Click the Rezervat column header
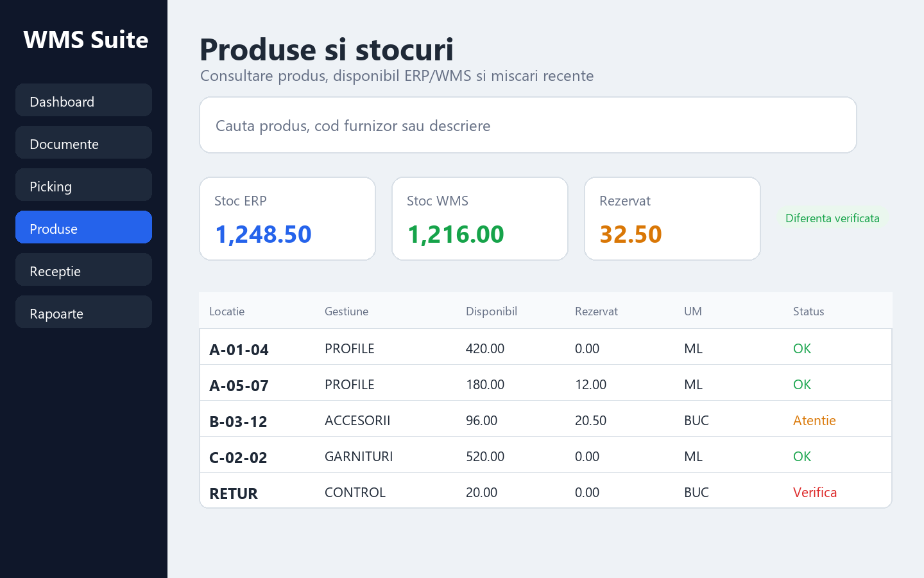 [596, 311]
